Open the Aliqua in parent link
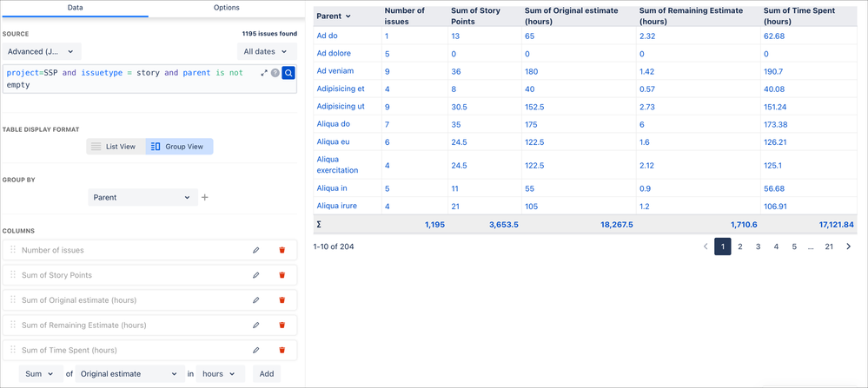Viewport: 868px width, 388px height. (332, 187)
